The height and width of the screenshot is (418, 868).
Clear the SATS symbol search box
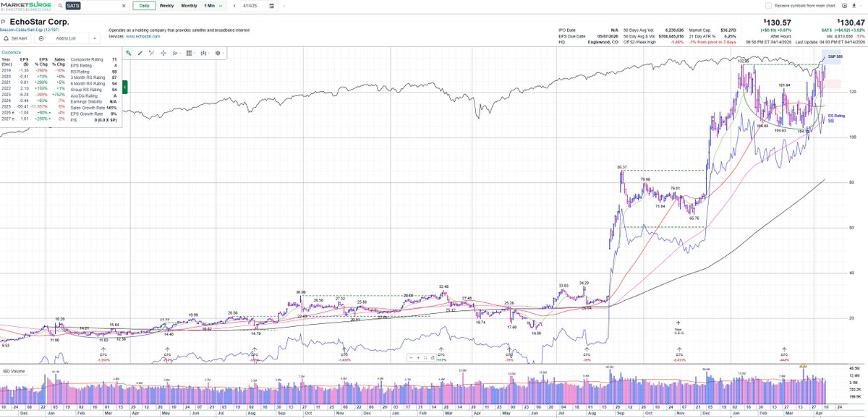pos(124,6)
